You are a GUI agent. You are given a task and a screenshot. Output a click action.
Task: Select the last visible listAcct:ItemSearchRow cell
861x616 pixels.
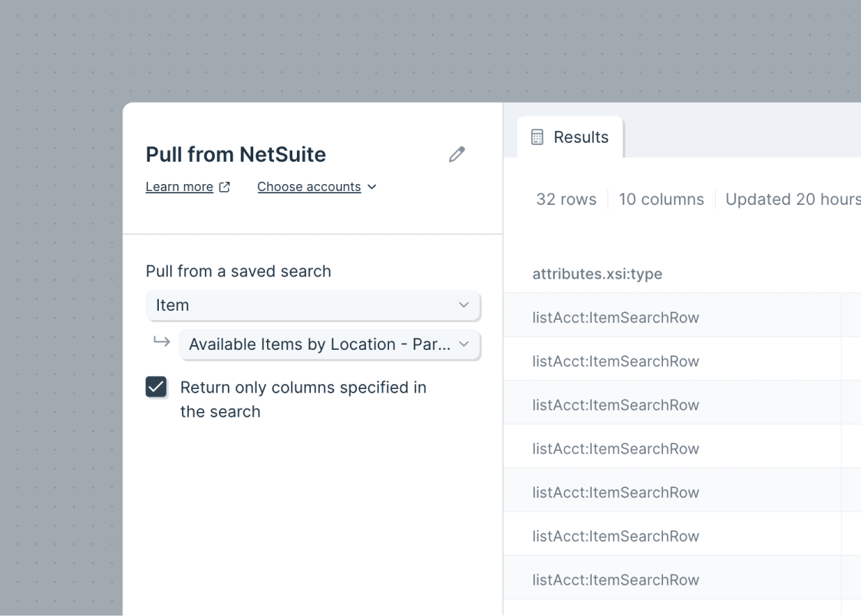[x=615, y=580]
